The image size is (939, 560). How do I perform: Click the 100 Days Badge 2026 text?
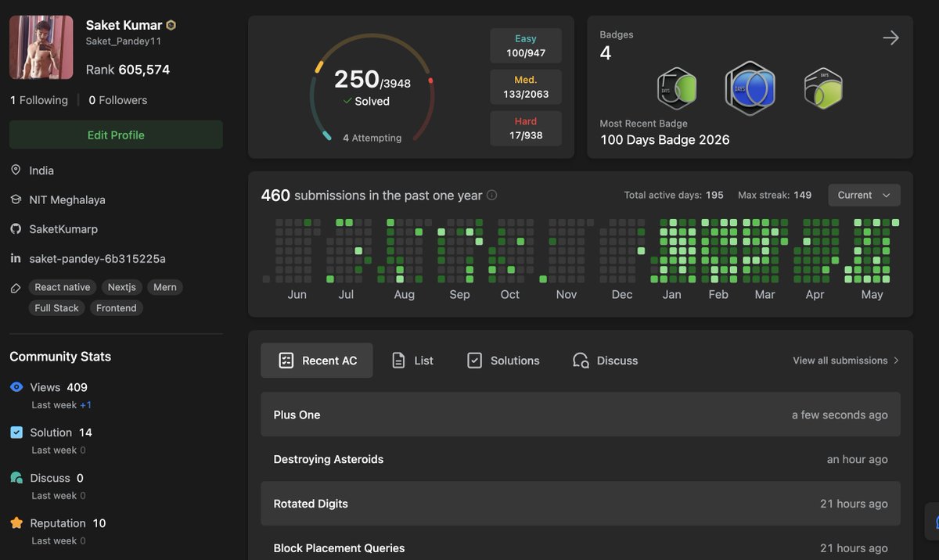pyautogui.click(x=665, y=140)
